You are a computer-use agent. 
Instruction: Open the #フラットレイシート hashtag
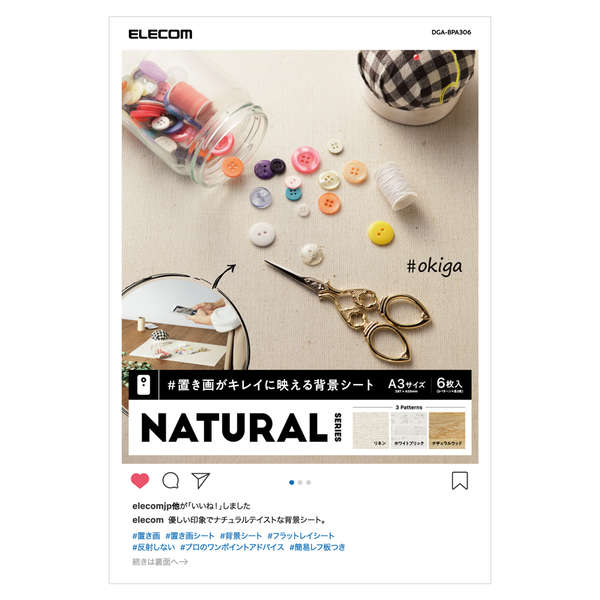coord(301,536)
